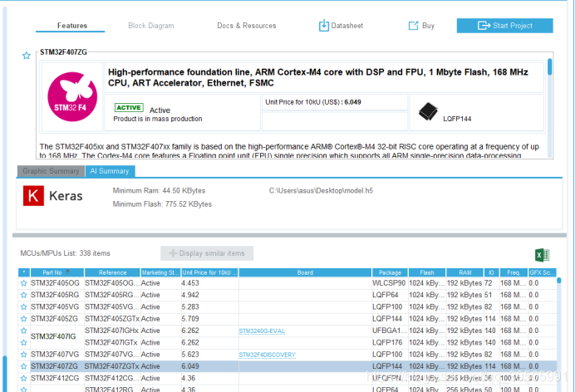Click the ACTIVE status badge
Screen dimensions: 575x392
[x=129, y=107]
